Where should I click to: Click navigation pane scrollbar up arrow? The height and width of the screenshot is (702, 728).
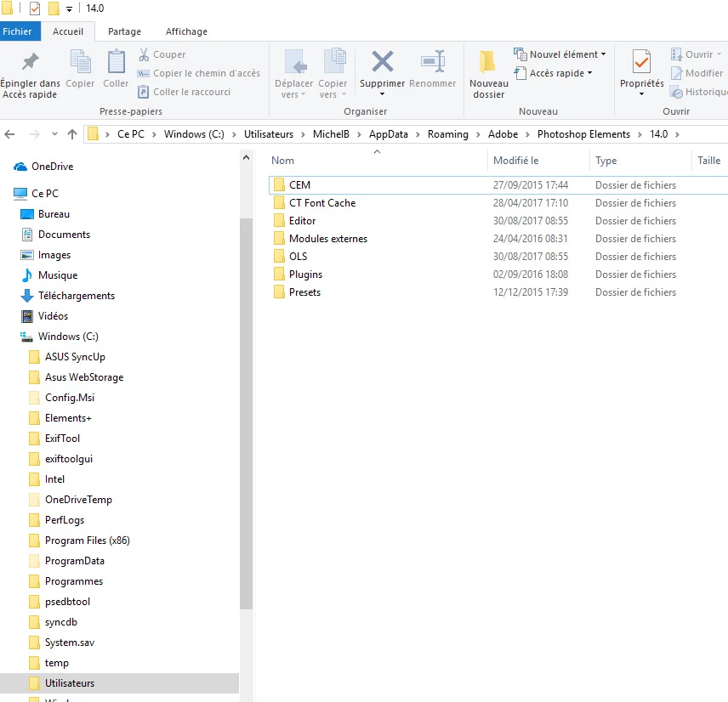[246, 158]
